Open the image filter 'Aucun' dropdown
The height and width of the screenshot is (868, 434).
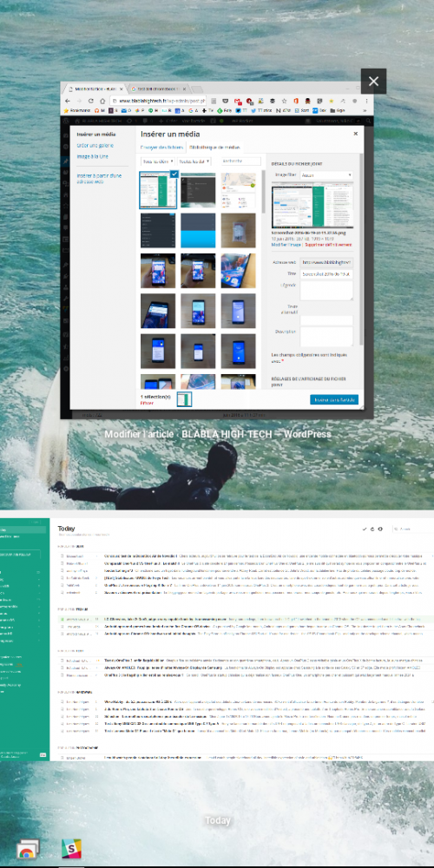[x=326, y=175]
